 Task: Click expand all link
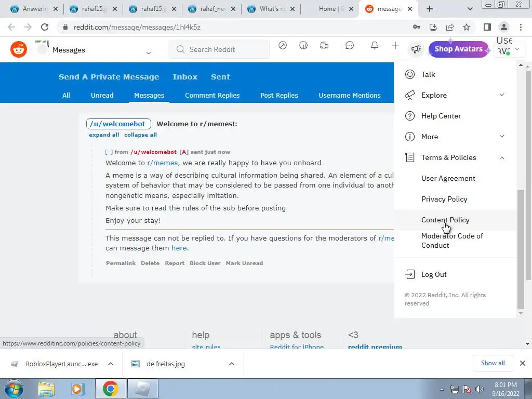point(104,135)
